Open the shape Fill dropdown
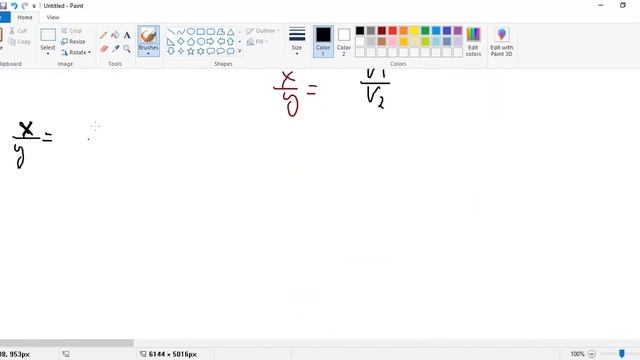The width and height of the screenshot is (640, 360). (x=257, y=42)
